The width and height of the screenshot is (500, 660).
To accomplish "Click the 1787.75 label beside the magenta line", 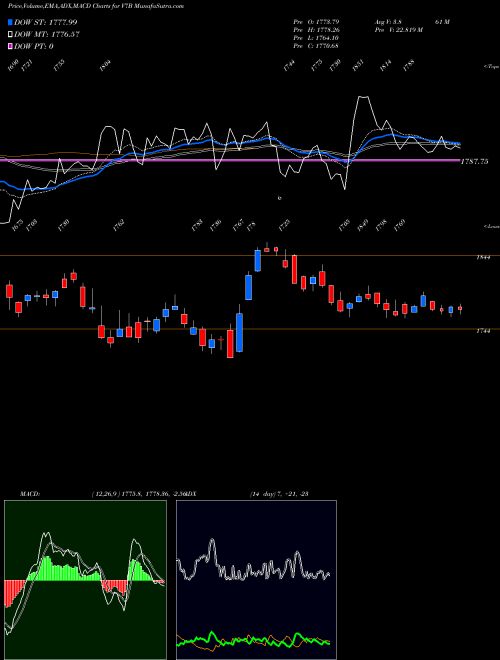I will pos(475,161).
